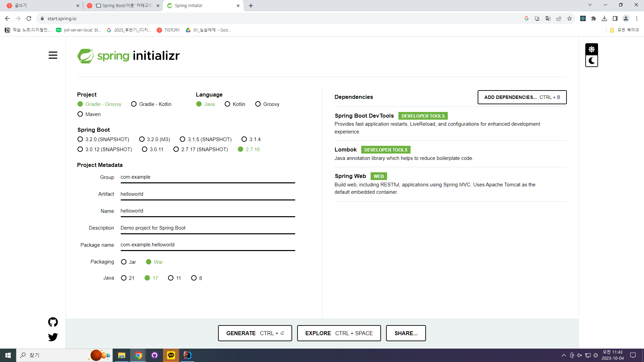Bookmark page with star icon
Screen dimensions: 644x362
570,18
